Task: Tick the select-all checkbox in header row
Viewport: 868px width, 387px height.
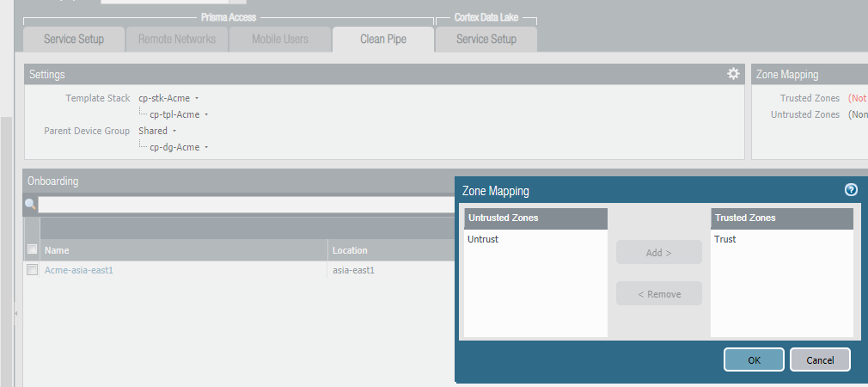Action: (x=33, y=249)
